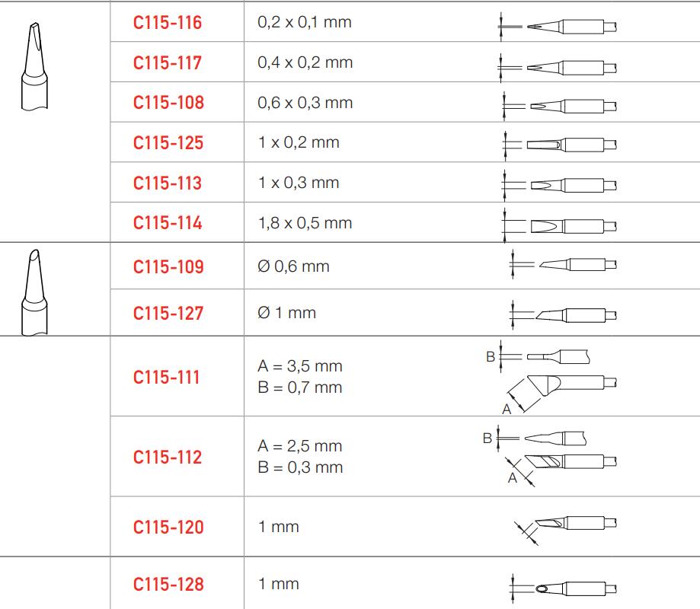Click part number C115-128
This screenshot has width=700, height=609.
[168, 585]
